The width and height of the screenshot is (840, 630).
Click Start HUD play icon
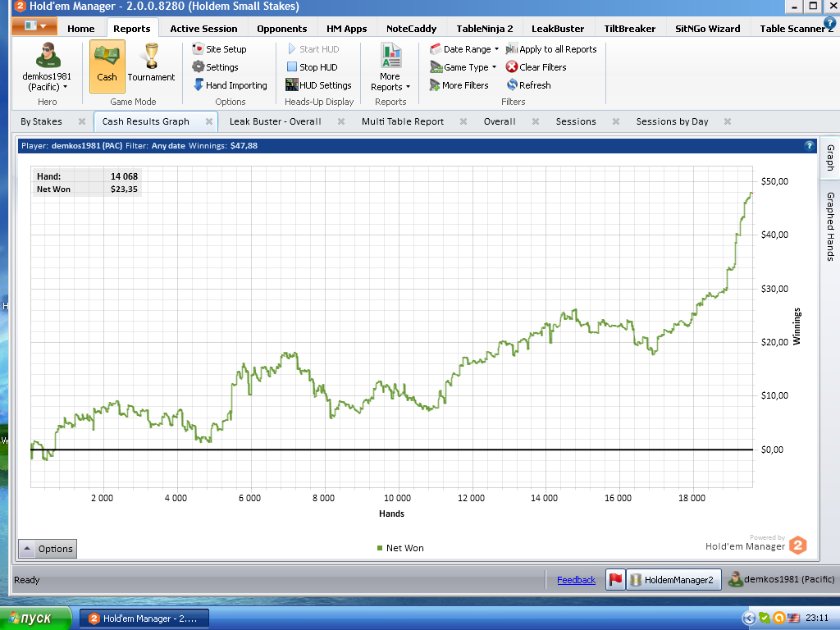tap(291, 48)
